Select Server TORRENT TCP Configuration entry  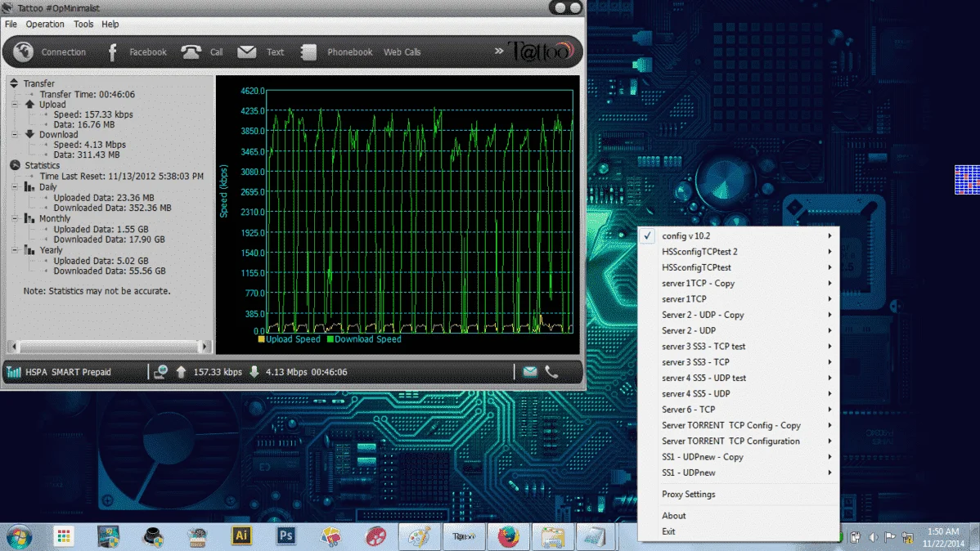click(738, 441)
